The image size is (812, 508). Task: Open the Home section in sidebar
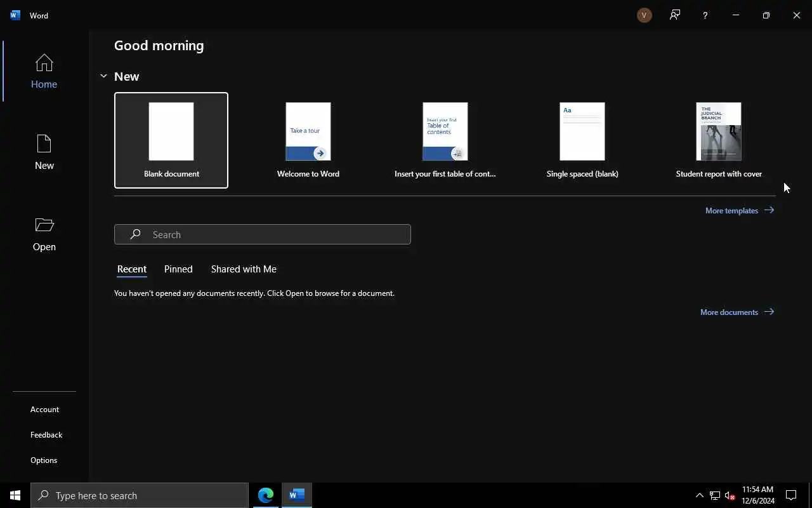point(44,71)
